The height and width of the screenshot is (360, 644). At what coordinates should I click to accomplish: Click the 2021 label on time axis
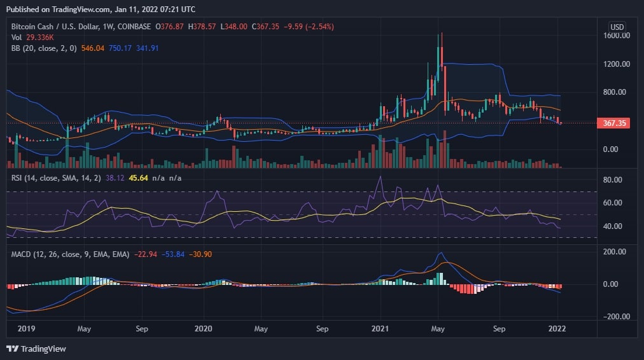tap(380, 329)
